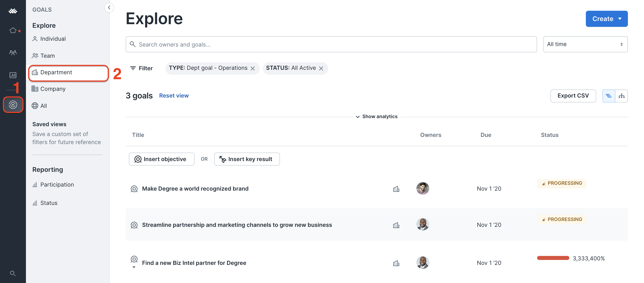
Task: Click owner avatar on Streamline partnership row
Action: 422,224
